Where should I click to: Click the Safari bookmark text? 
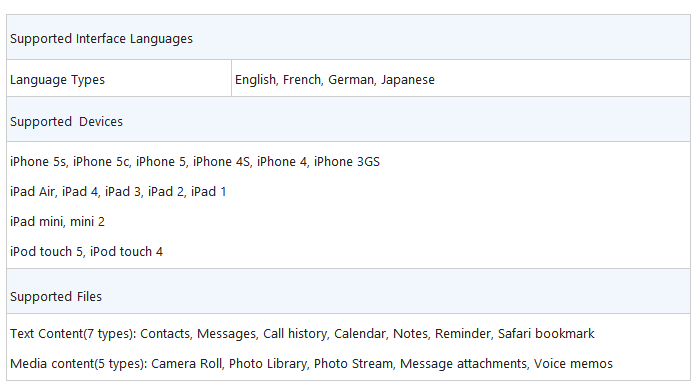click(546, 333)
